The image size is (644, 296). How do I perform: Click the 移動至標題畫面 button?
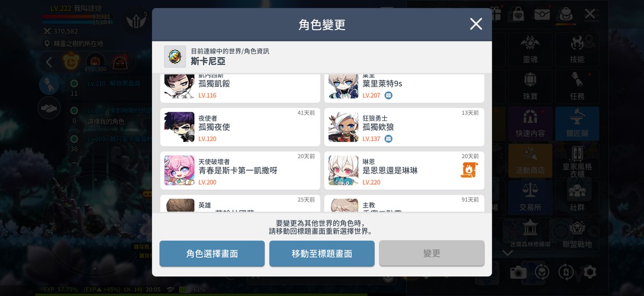pyautogui.click(x=321, y=253)
